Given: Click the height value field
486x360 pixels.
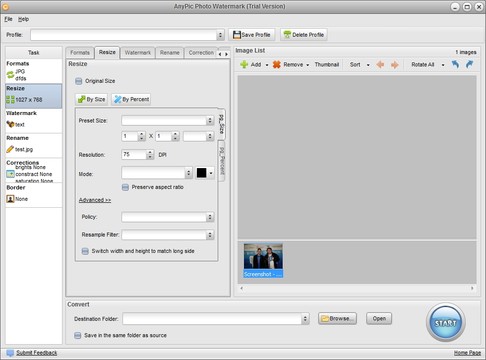Looking at the screenshot, I should [x=164, y=136].
